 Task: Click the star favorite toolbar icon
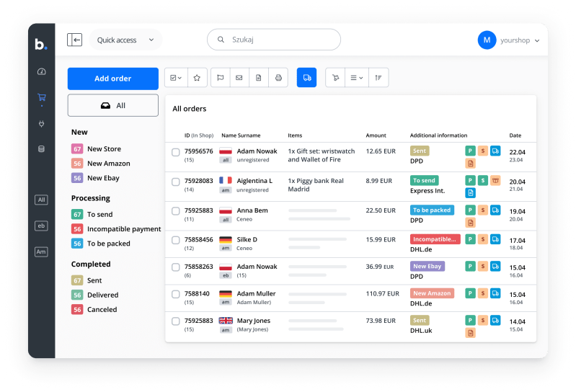point(197,77)
